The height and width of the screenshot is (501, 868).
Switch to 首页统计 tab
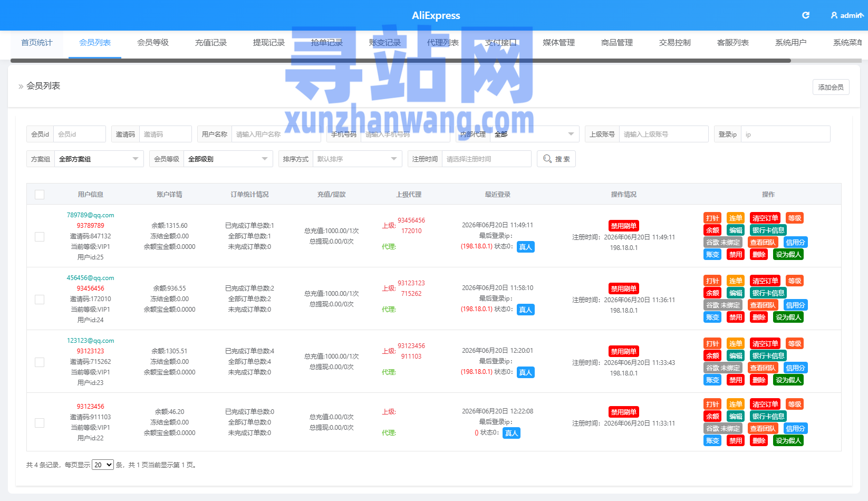coord(37,43)
